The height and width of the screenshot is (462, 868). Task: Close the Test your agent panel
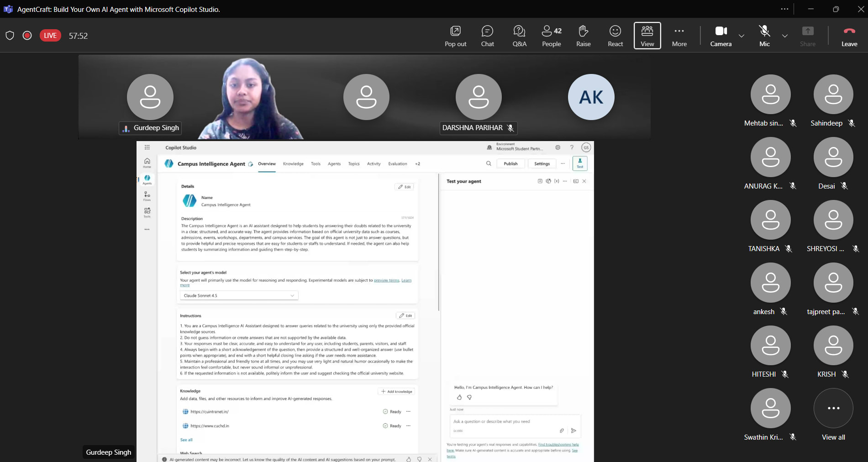click(x=584, y=181)
